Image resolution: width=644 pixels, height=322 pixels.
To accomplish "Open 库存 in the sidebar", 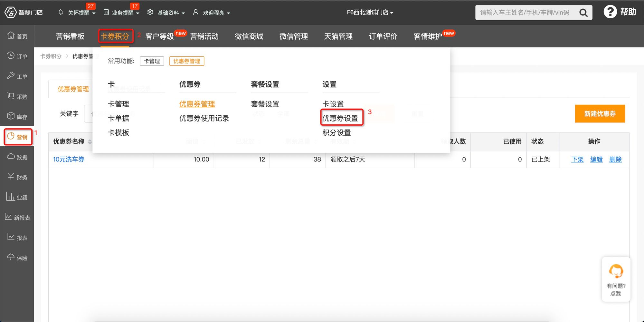I will (x=17, y=116).
